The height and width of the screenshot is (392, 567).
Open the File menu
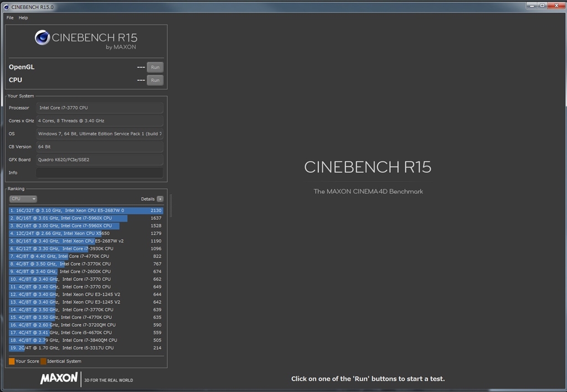9,17
